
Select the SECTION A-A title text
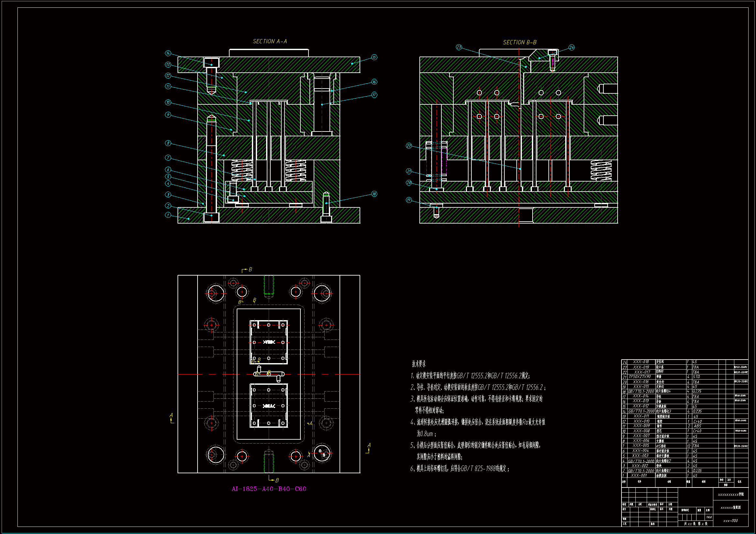[x=270, y=41]
